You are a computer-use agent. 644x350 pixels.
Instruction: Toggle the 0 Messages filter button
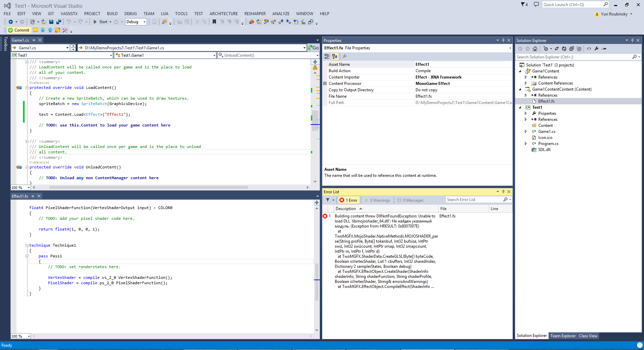click(410, 200)
